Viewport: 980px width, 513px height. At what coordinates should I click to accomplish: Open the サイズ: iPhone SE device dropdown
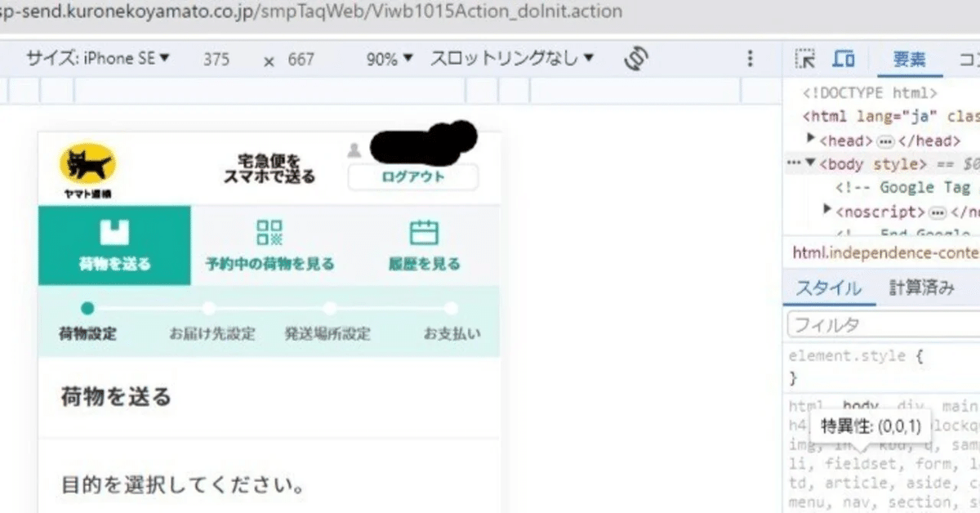[x=97, y=59]
